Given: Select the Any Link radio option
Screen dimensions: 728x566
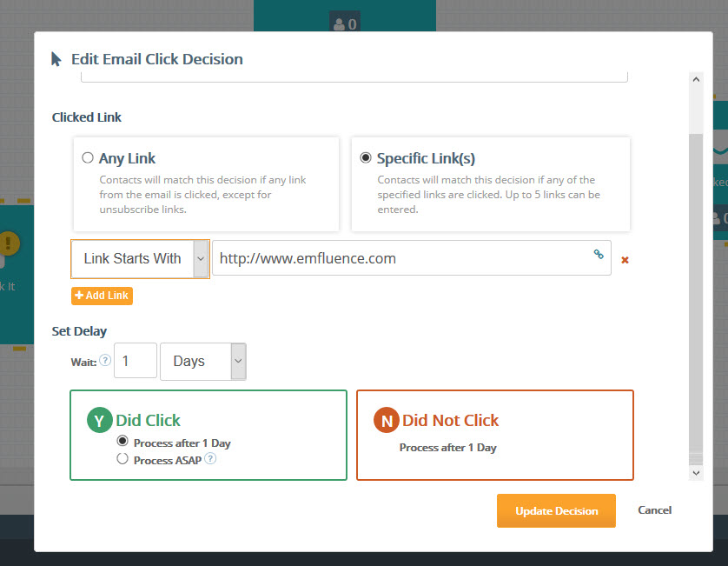Looking at the screenshot, I should [87, 157].
